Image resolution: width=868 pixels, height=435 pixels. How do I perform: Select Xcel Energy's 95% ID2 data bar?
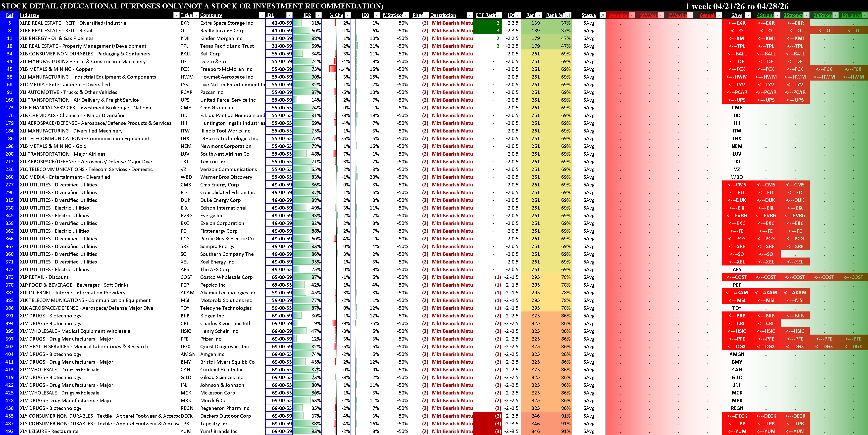[x=307, y=261]
